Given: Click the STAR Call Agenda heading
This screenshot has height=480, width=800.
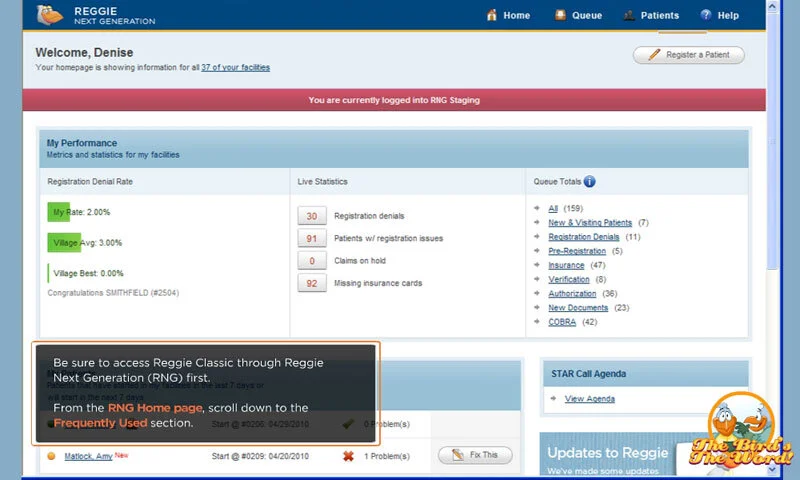Looking at the screenshot, I should click(x=588, y=374).
